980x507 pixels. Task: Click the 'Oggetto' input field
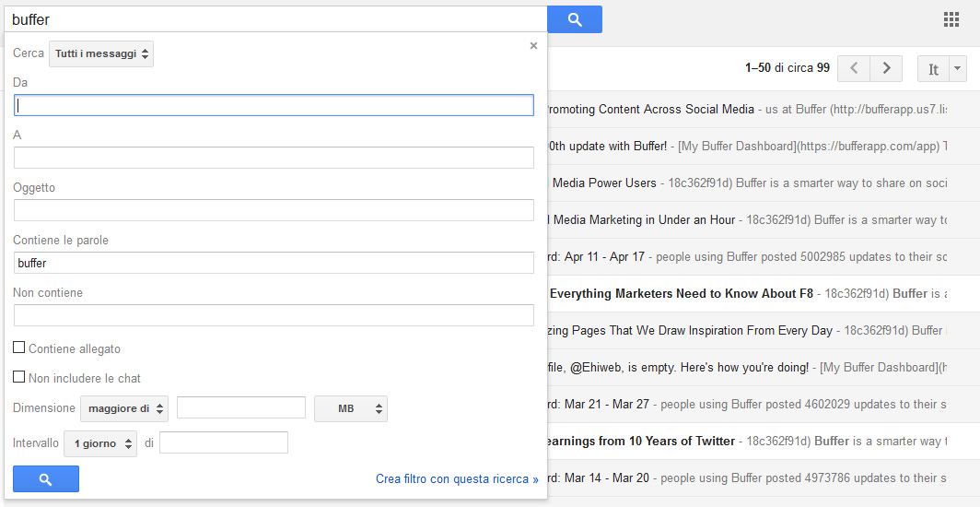[274, 210]
